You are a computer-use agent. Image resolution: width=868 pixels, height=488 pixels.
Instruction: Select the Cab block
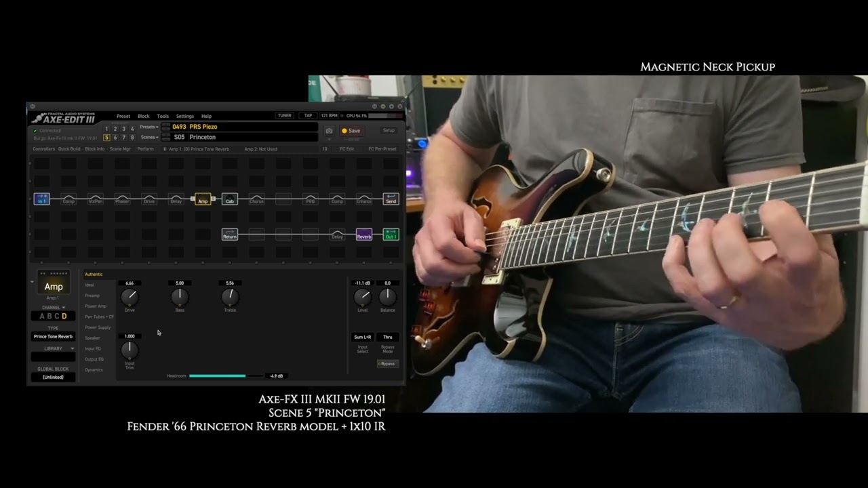coord(230,199)
